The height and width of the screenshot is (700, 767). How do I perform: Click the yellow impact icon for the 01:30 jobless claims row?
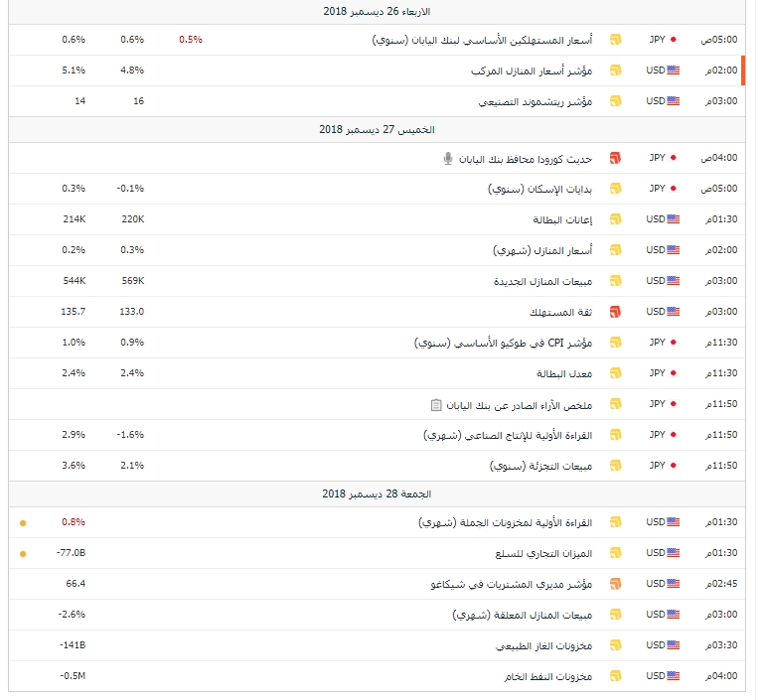click(x=615, y=219)
